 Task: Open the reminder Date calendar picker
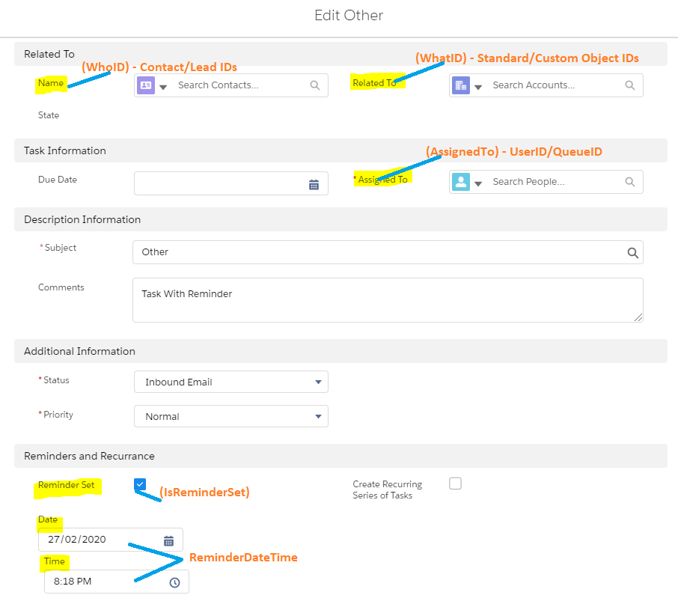click(x=170, y=540)
